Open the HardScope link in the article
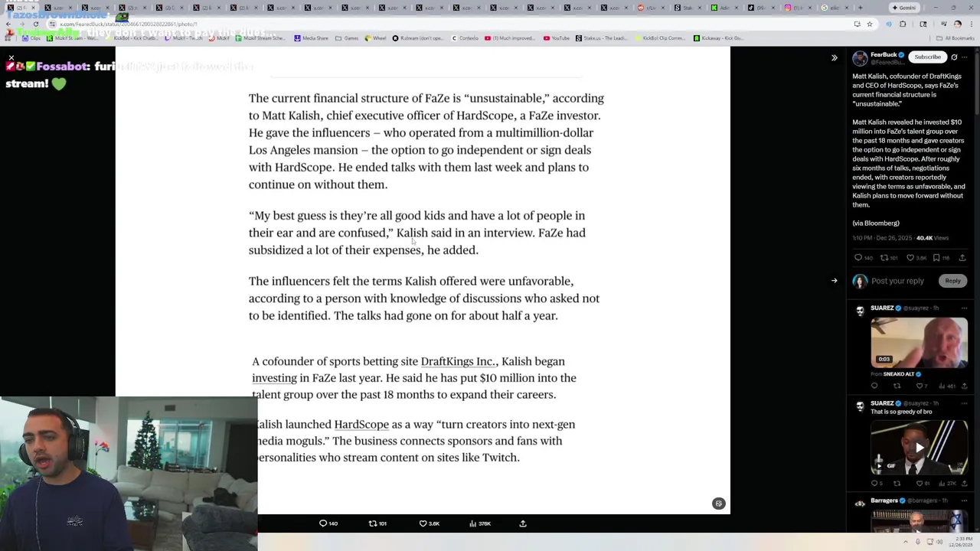980x551 pixels. point(361,424)
